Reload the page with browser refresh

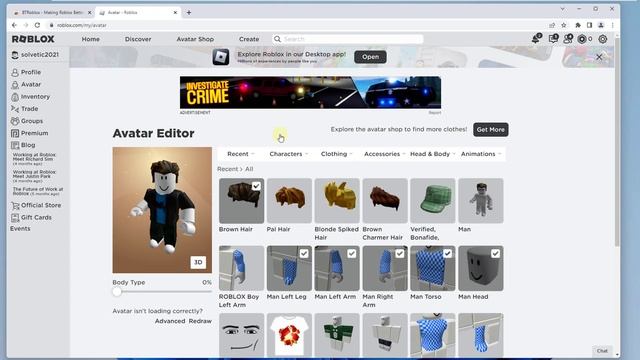(x=38, y=25)
